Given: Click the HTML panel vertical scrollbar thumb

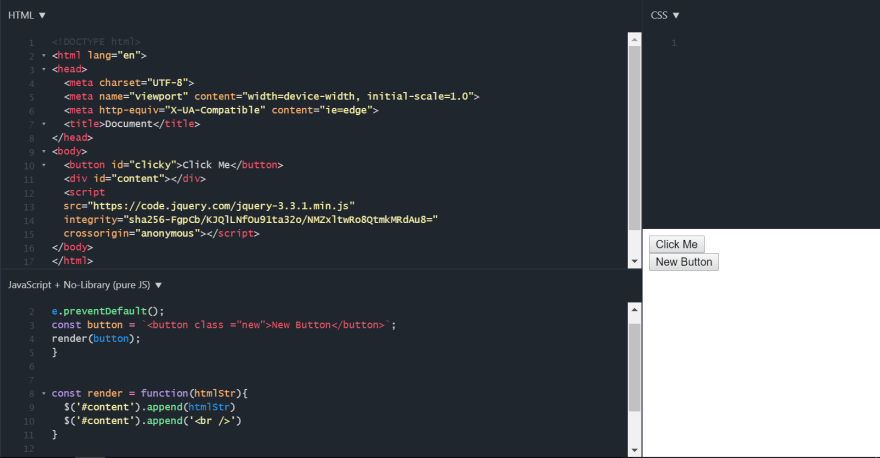Looking at the screenshot, I should [635, 139].
